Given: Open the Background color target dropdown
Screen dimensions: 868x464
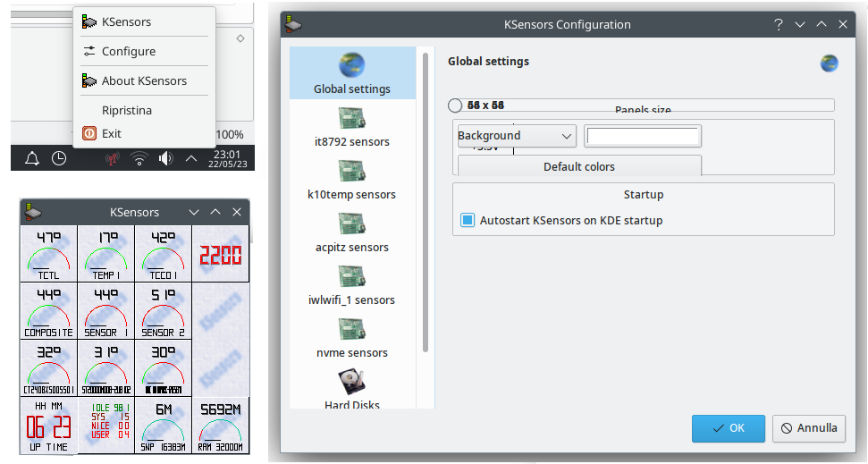Looking at the screenshot, I should [516, 136].
